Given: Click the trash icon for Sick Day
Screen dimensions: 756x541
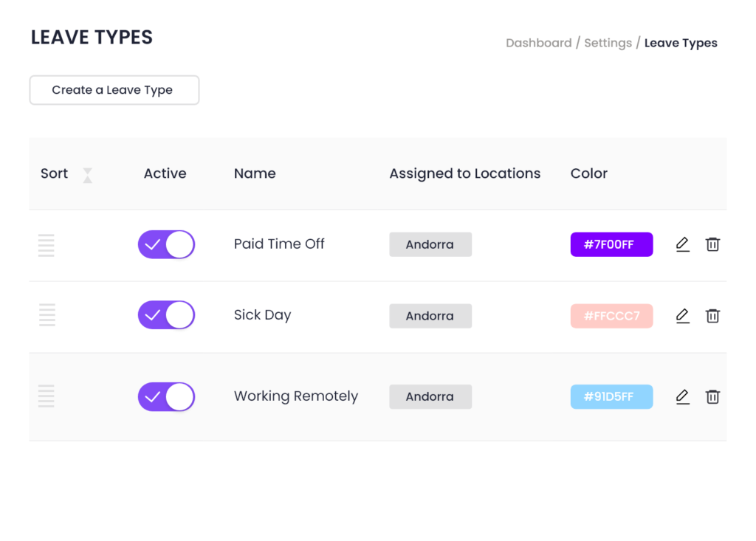Looking at the screenshot, I should pos(712,316).
